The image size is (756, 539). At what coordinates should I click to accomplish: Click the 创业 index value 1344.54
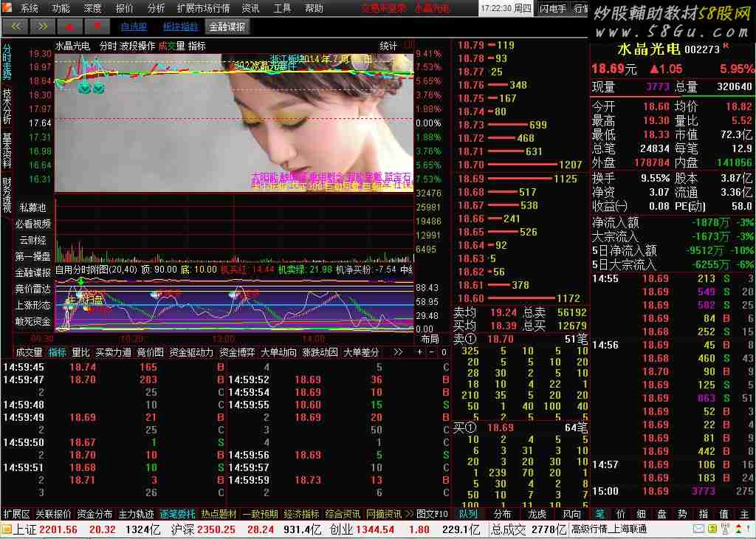(374, 529)
